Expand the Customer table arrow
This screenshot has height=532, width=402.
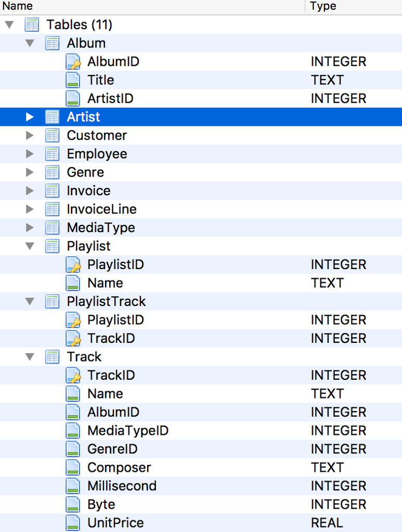[x=30, y=136]
